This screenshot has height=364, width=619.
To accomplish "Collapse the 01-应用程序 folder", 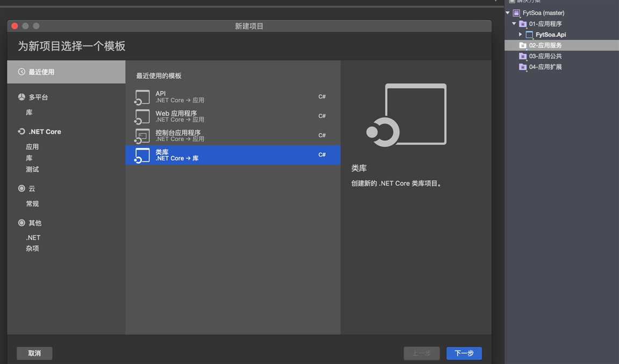I will coord(514,24).
